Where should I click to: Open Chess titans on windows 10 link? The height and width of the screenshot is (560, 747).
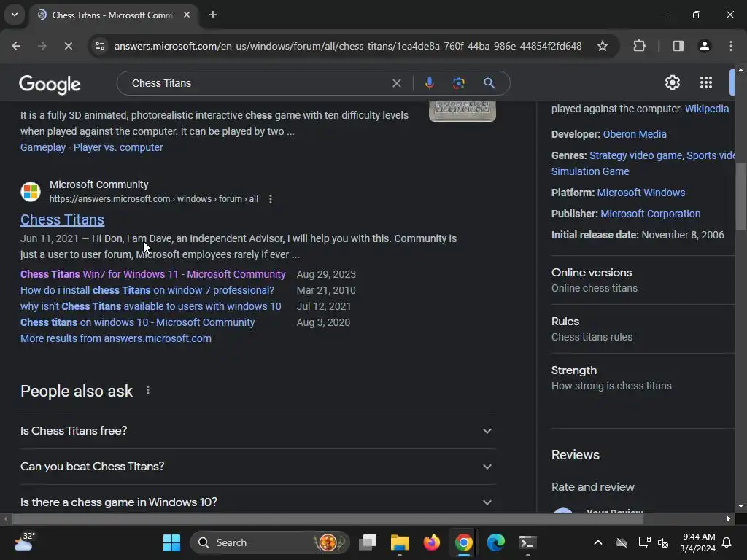[138, 322]
